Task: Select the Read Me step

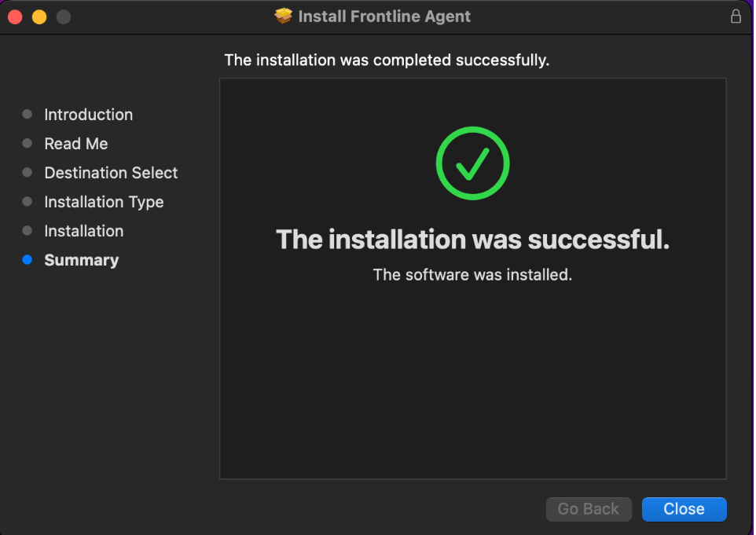Action: [75, 144]
